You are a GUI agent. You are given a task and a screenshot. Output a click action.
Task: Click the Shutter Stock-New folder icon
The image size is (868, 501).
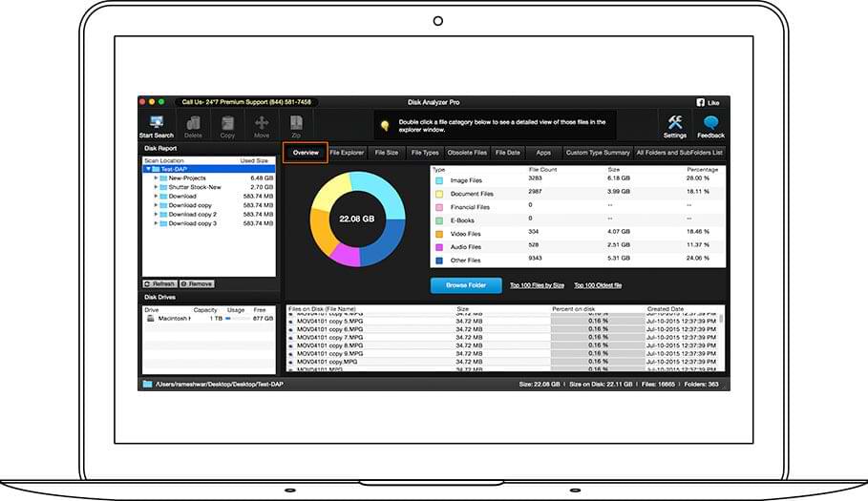click(164, 187)
